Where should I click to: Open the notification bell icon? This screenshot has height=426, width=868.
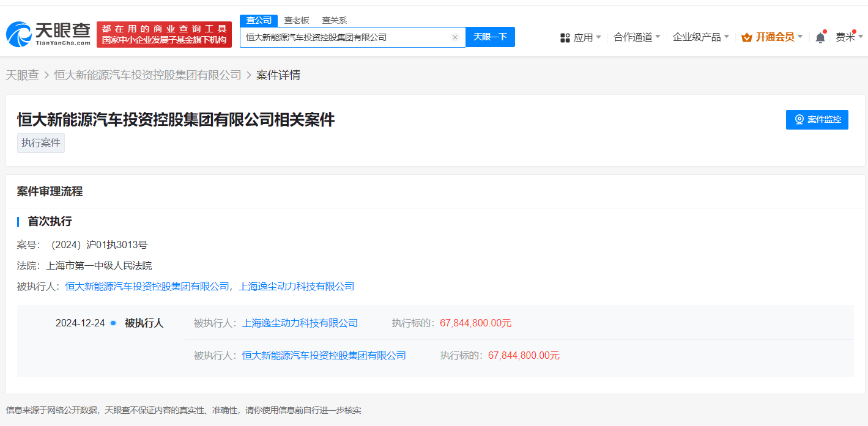tap(820, 37)
